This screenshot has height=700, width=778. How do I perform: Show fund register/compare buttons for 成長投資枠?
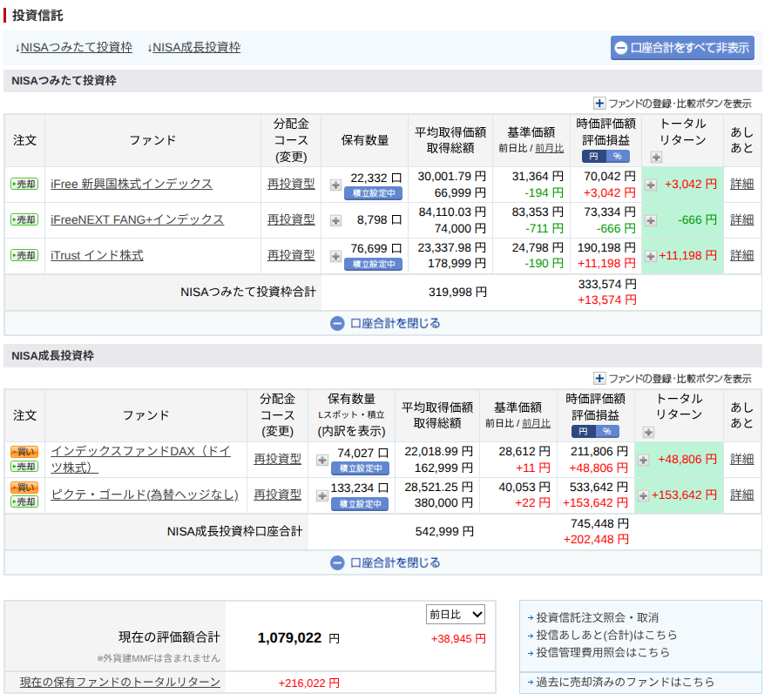point(673,379)
